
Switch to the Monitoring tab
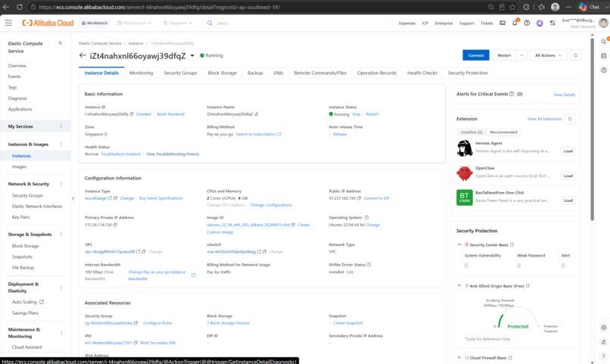click(x=142, y=73)
